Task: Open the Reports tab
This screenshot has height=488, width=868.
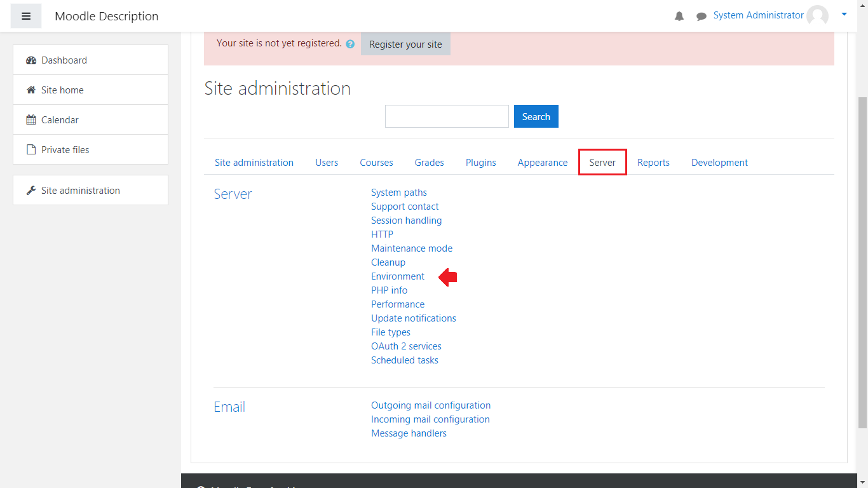Action: [653, 163]
